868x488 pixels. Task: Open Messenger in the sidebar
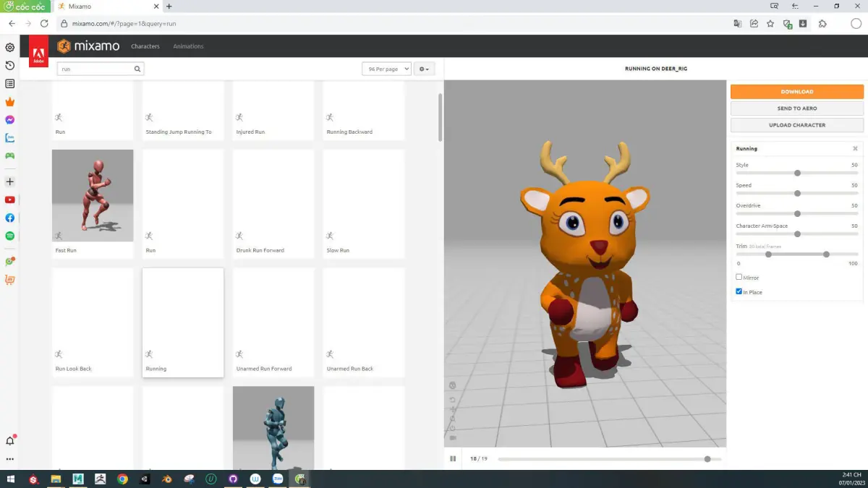click(10, 120)
